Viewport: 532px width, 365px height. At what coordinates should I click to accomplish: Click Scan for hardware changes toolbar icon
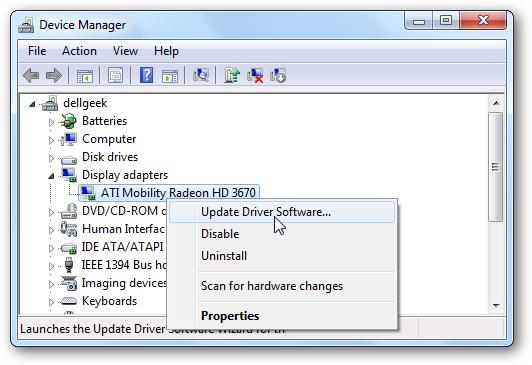[201, 75]
